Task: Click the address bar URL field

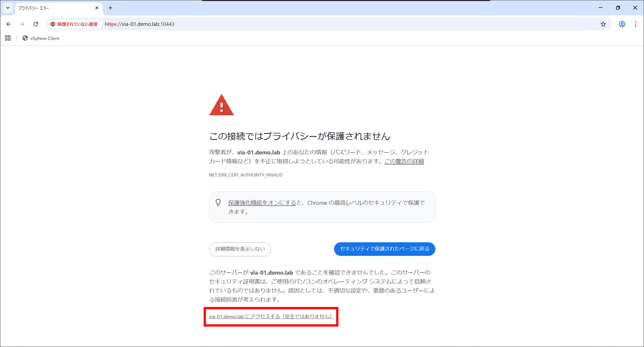Action: pyautogui.click(x=139, y=24)
